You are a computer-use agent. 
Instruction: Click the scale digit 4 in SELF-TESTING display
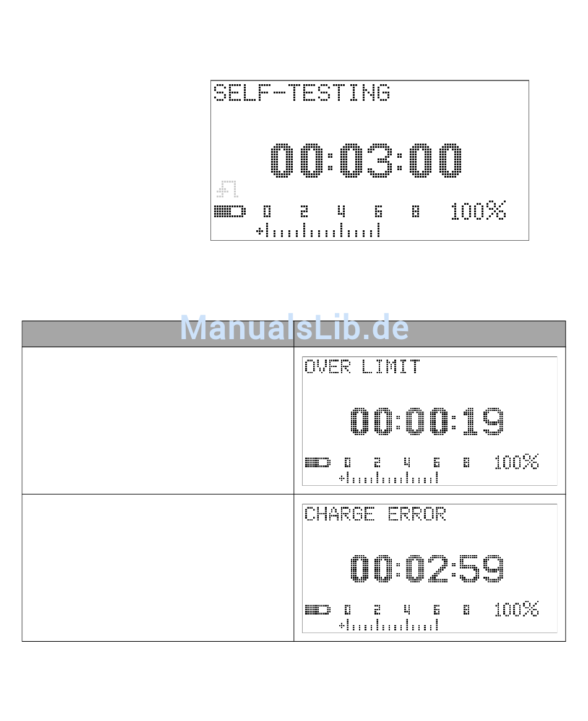point(341,212)
